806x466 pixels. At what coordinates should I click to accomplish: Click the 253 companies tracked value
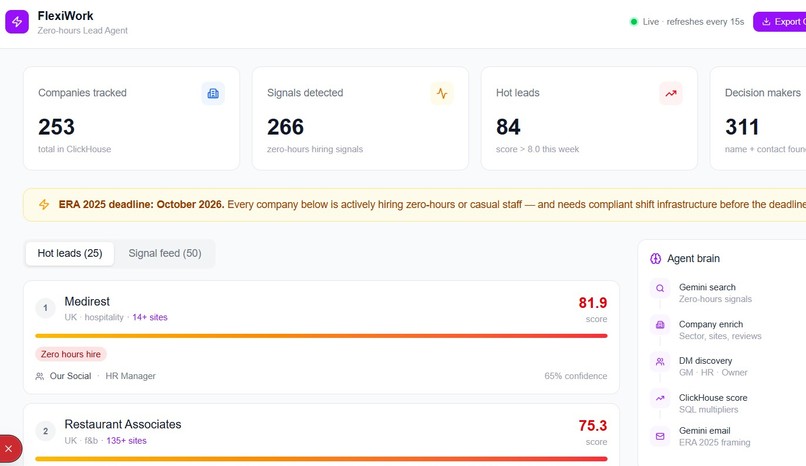tap(57, 127)
